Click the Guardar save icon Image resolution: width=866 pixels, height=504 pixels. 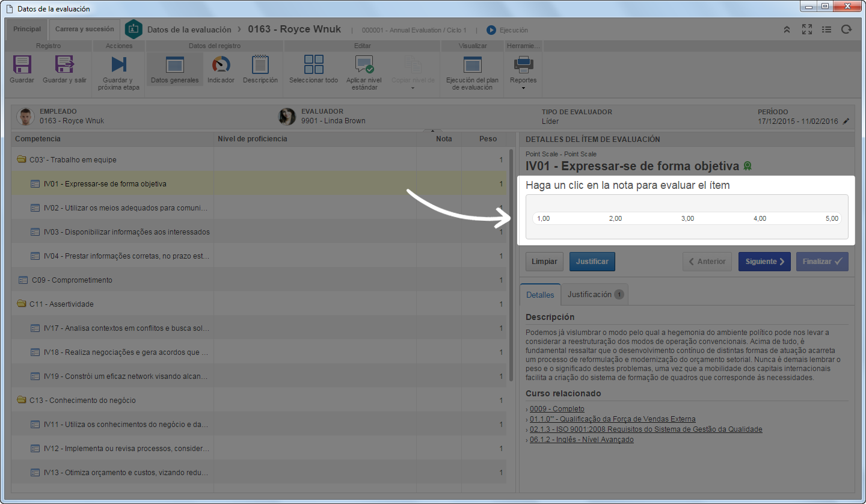tap(22, 65)
